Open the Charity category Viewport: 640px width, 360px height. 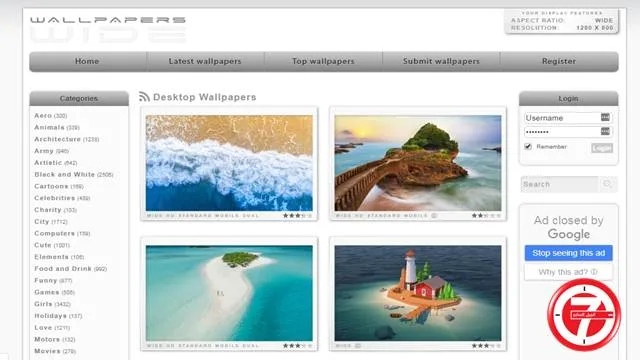click(x=56, y=210)
